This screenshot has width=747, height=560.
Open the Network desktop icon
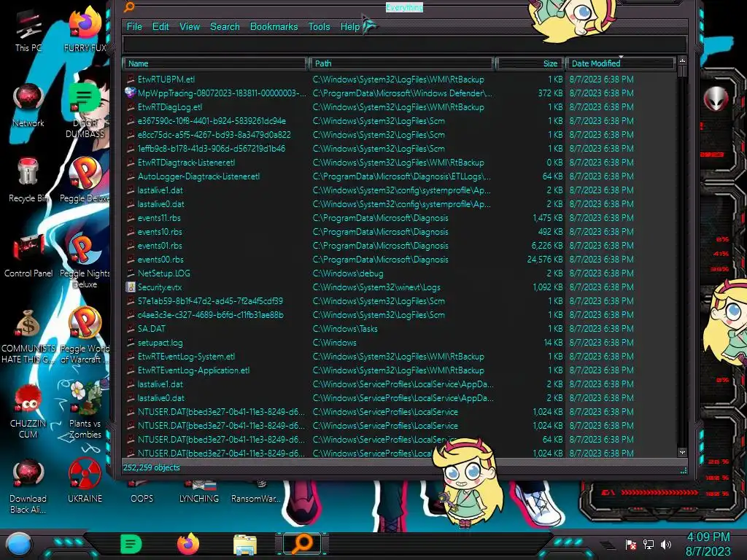pyautogui.click(x=28, y=106)
